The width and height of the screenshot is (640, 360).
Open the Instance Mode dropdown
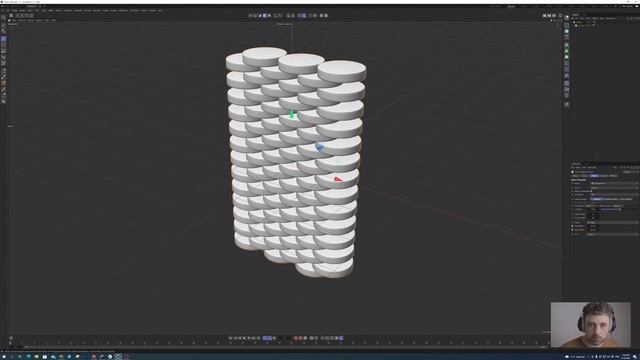click(615, 194)
